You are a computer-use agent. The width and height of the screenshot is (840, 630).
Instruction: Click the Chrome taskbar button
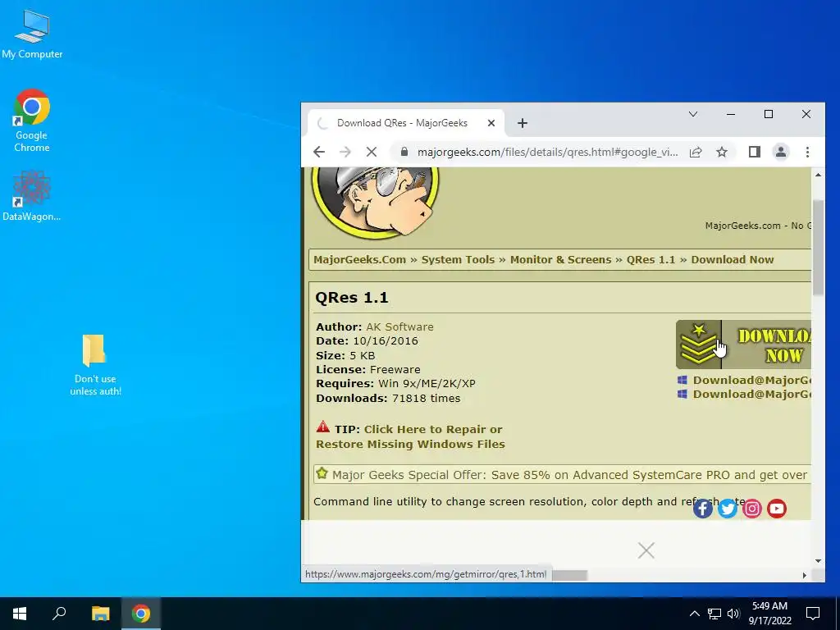(x=141, y=614)
